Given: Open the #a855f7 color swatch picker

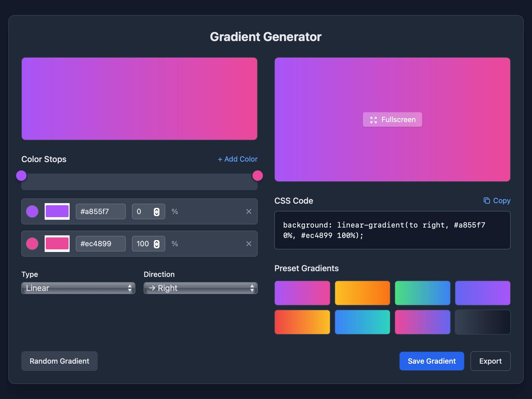Looking at the screenshot, I should 57,211.
